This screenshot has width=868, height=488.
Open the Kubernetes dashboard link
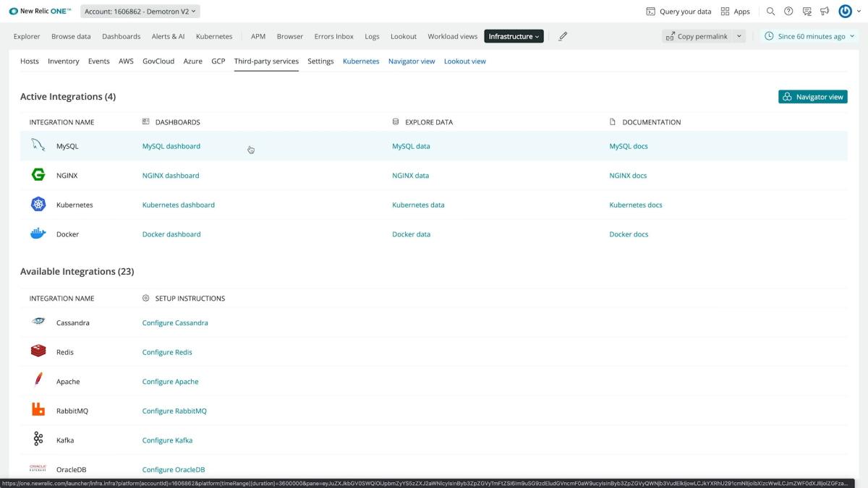click(179, 205)
